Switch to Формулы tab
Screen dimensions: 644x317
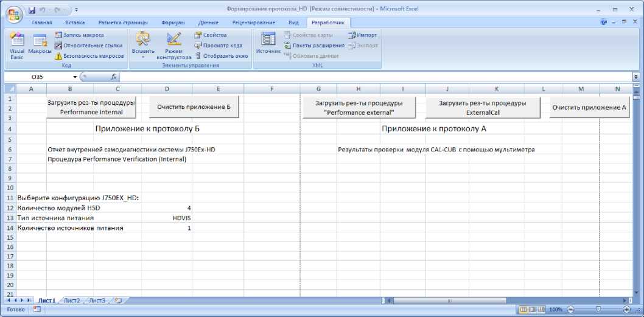(x=173, y=23)
